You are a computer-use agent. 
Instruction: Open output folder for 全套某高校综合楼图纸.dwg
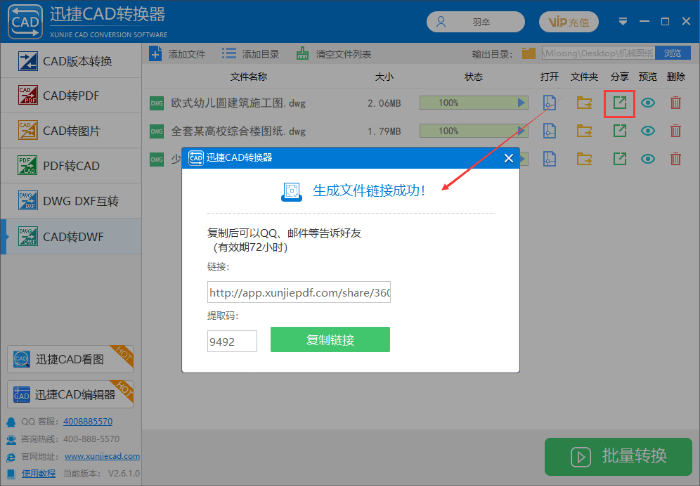[584, 131]
